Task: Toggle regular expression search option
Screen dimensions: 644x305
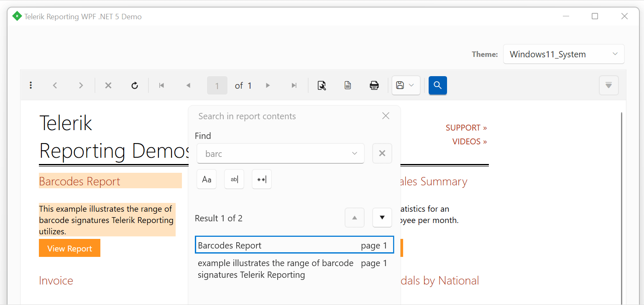Action: [x=262, y=179]
